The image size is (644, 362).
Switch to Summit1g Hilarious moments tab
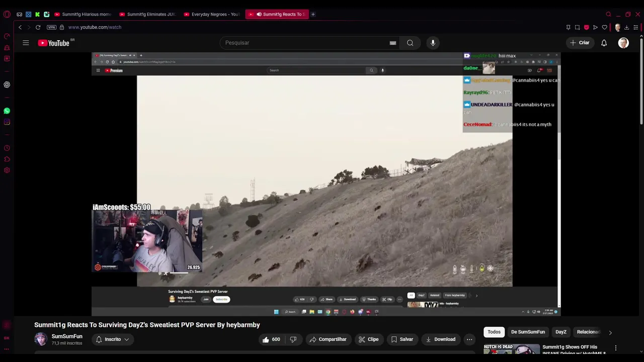pyautogui.click(x=83, y=14)
